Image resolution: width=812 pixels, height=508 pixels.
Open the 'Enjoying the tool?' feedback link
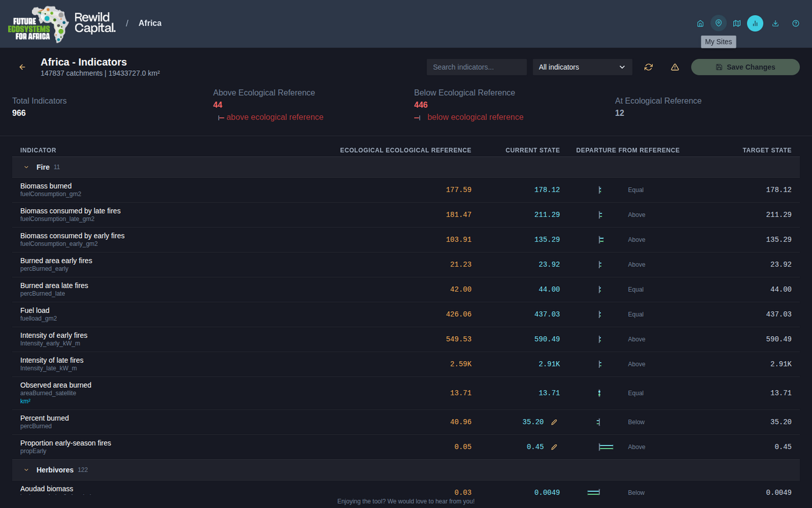coord(406,502)
